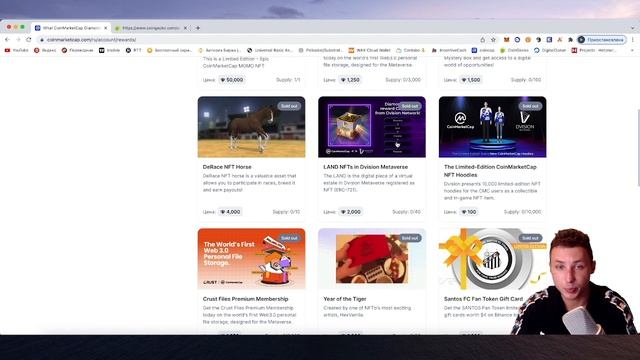Screen dimensions: 640x360
Task: Click Sold out badge on Crust Files card
Action: click(289, 238)
